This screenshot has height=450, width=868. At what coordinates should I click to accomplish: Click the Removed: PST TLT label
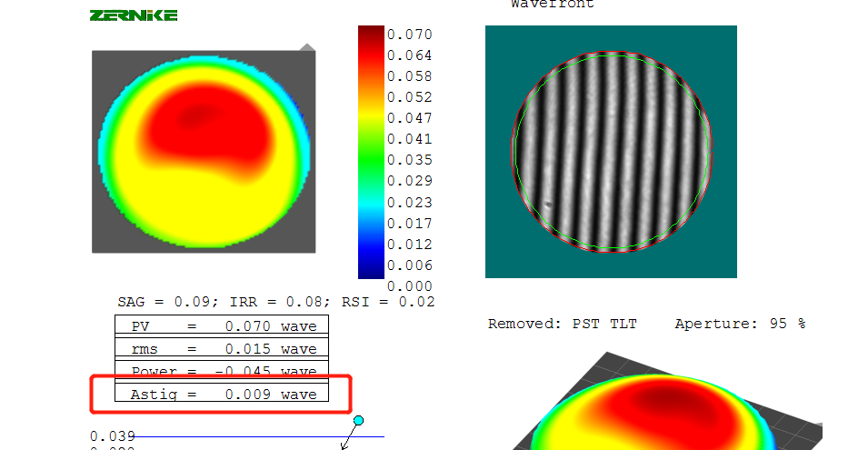[563, 324]
